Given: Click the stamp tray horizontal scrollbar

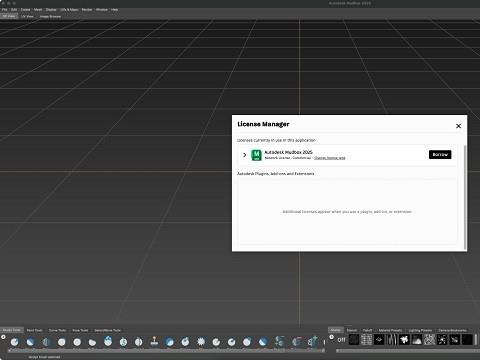Looking at the screenshot, I should pos(407,351).
